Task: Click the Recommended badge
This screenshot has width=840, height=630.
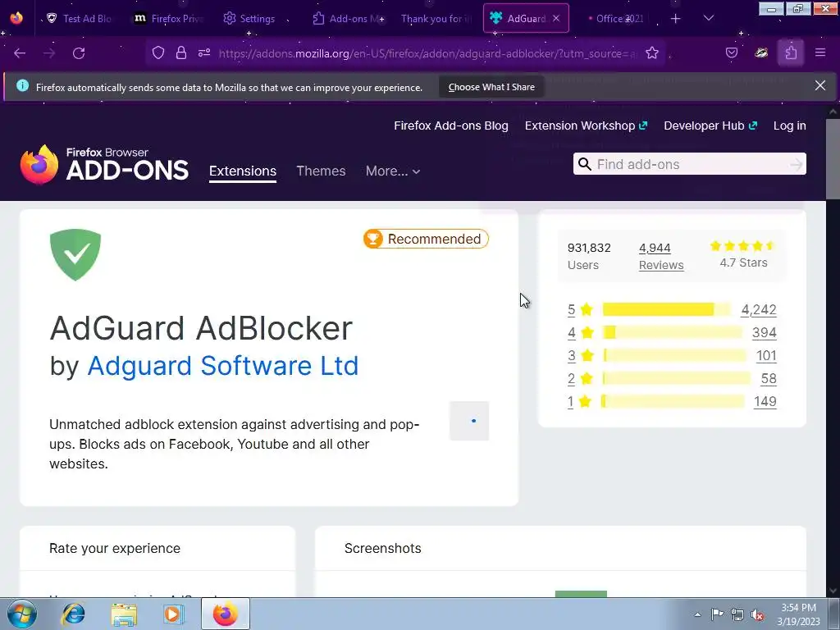Action: coord(426,239)
